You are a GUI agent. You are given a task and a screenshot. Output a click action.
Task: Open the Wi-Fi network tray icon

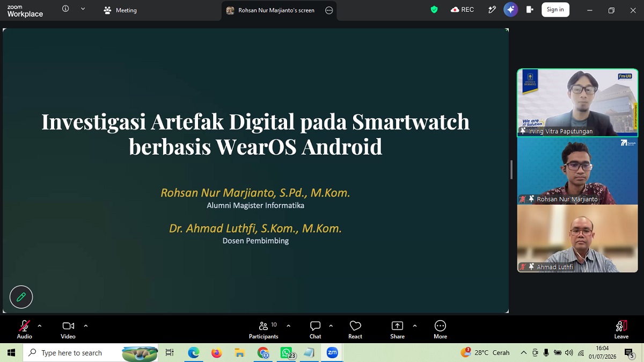[581, 353]
